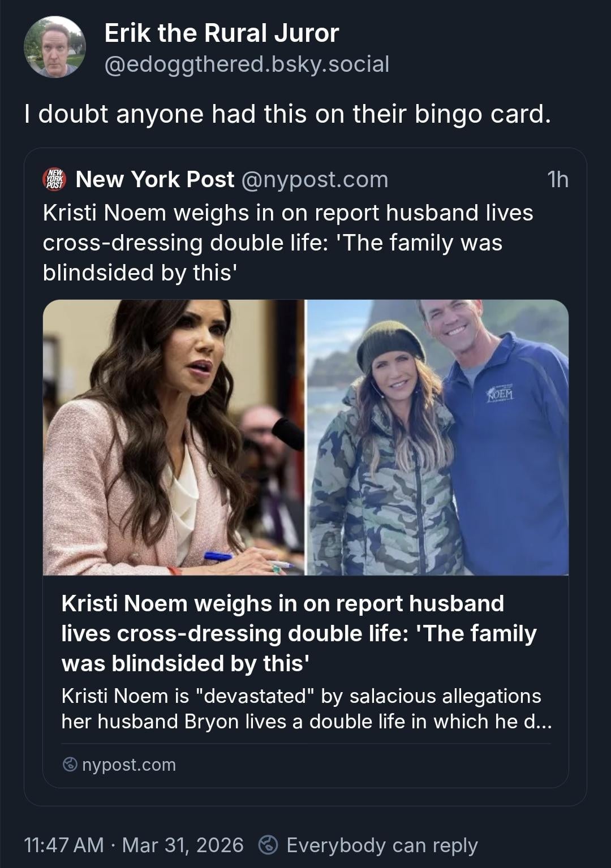Click the Mar 31, 2026 post date
The image size is (611, 868).
(182, 845)
